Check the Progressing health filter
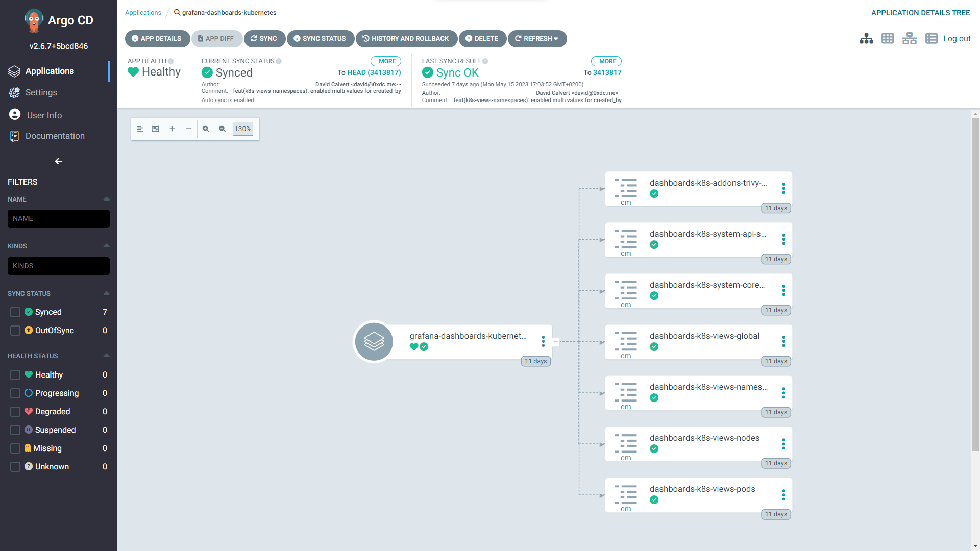The height and width of the screenshot is (551, 980). click(x=15, y=393)
